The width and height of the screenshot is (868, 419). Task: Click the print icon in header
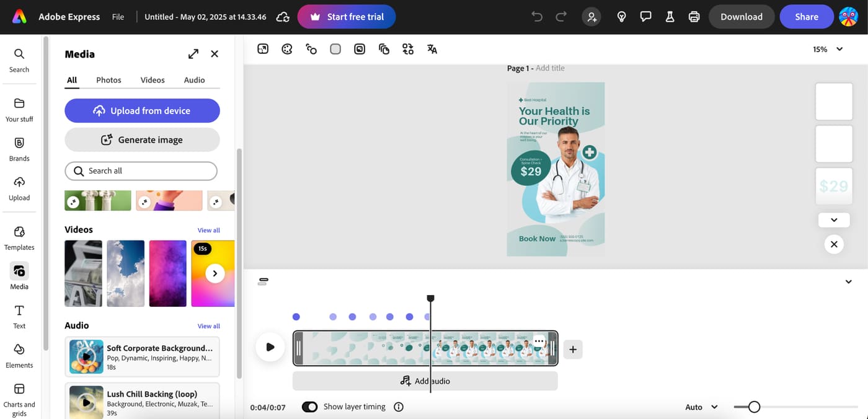tap(694, 17)
